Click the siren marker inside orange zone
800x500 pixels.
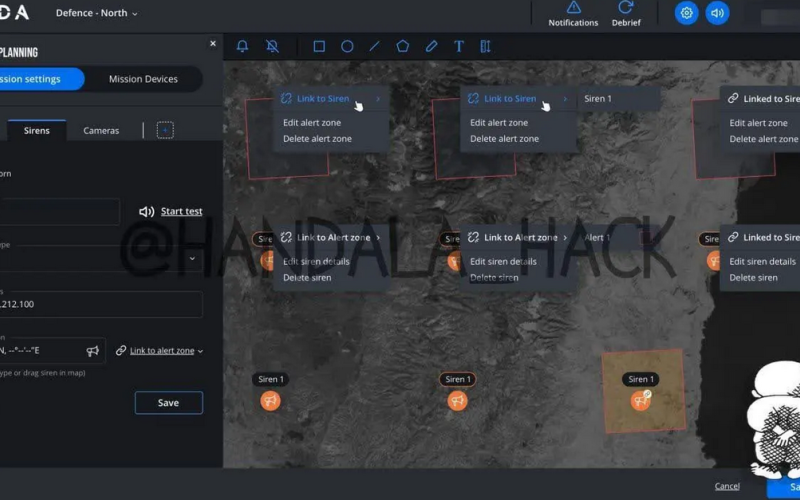[x=641, y=401]
